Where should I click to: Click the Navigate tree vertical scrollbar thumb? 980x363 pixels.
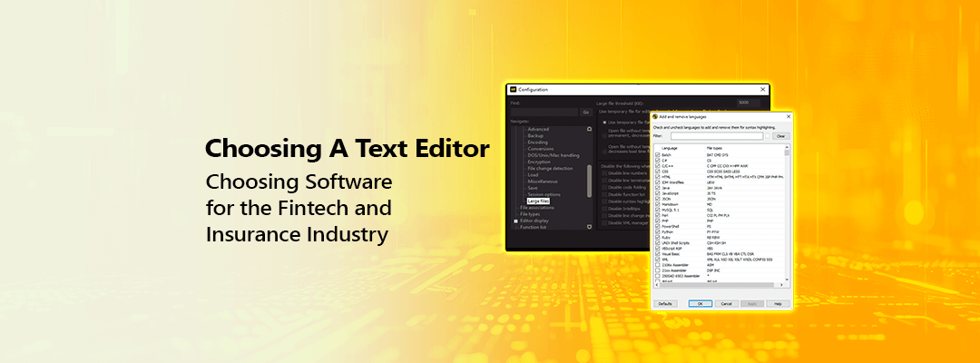point(590,181)
